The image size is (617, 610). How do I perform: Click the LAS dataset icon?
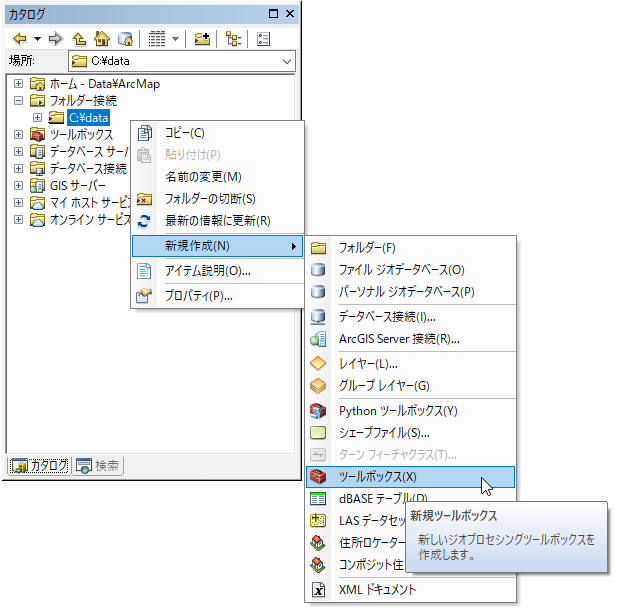coord(318,521)
